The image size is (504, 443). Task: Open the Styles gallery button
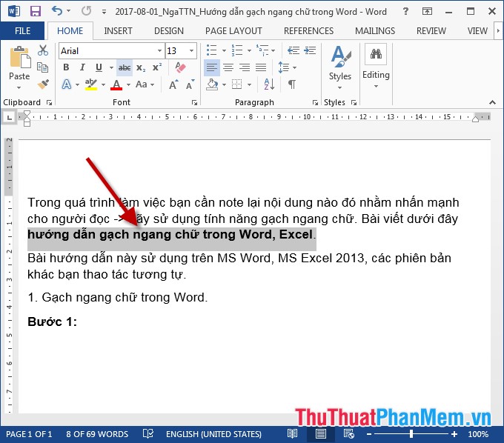click(340, 65)
